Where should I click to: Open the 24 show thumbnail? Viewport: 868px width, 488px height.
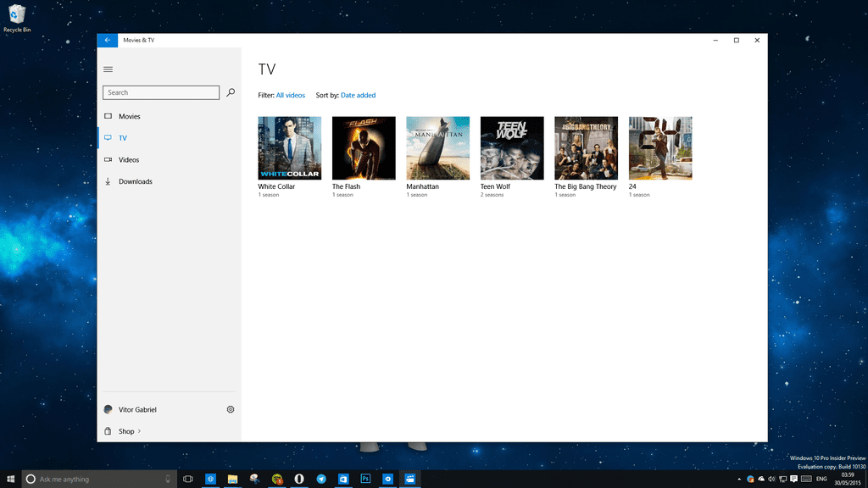click(660, 147)
